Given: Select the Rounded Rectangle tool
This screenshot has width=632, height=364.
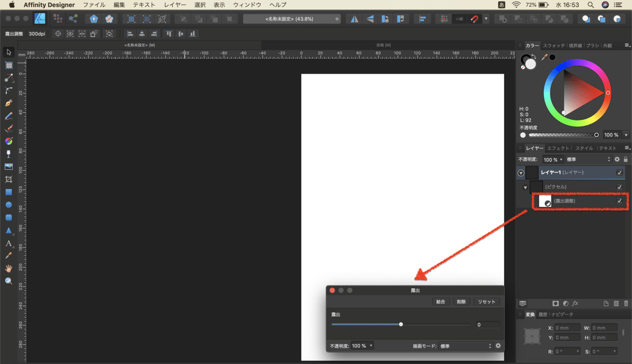Looking at the screenshot, I should pyautogui.click(x=8, y=217).
